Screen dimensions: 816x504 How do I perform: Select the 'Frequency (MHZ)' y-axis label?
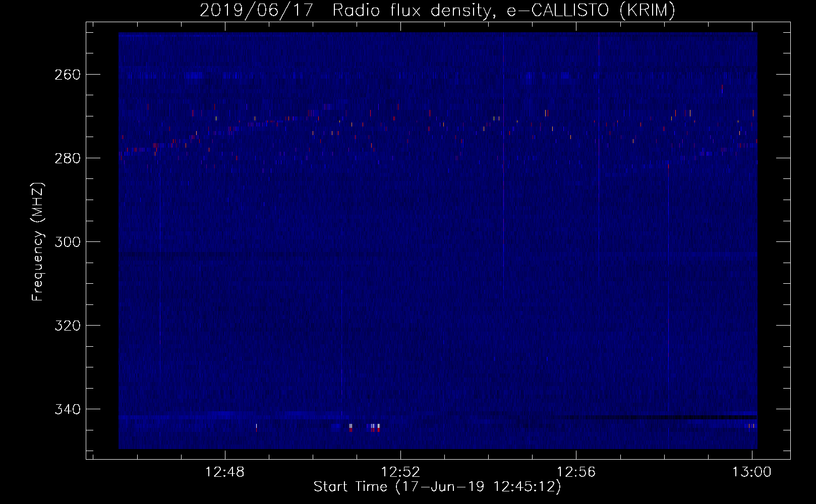point(38,241)
